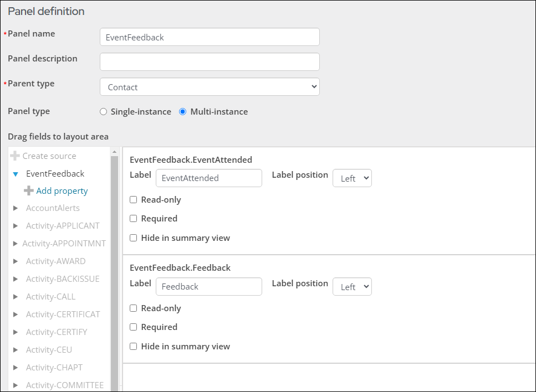Click the source list scroll-up arrow

(x=115, y=152)
